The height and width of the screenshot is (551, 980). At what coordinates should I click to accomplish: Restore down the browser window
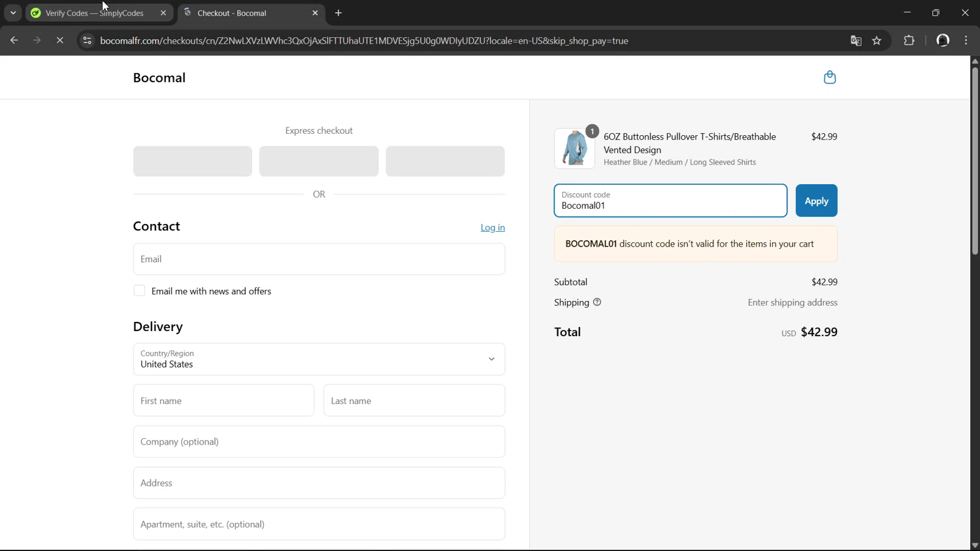point(936,12)
